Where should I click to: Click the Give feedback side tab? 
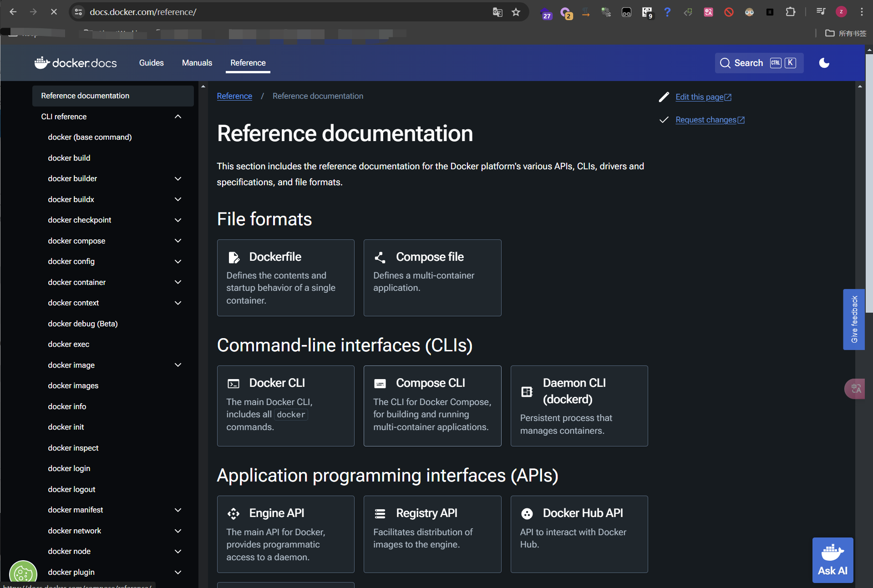(854, 319)
